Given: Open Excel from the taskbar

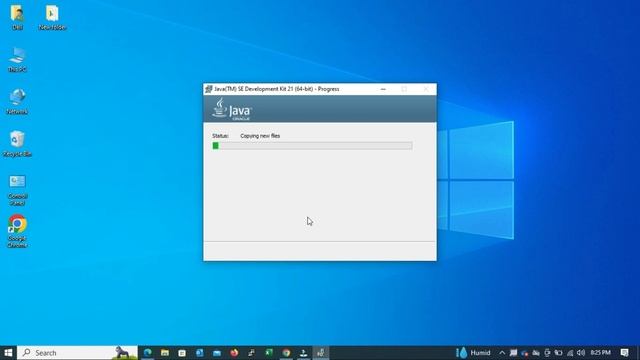Looking at the screenshot, I should click(269, 353).
